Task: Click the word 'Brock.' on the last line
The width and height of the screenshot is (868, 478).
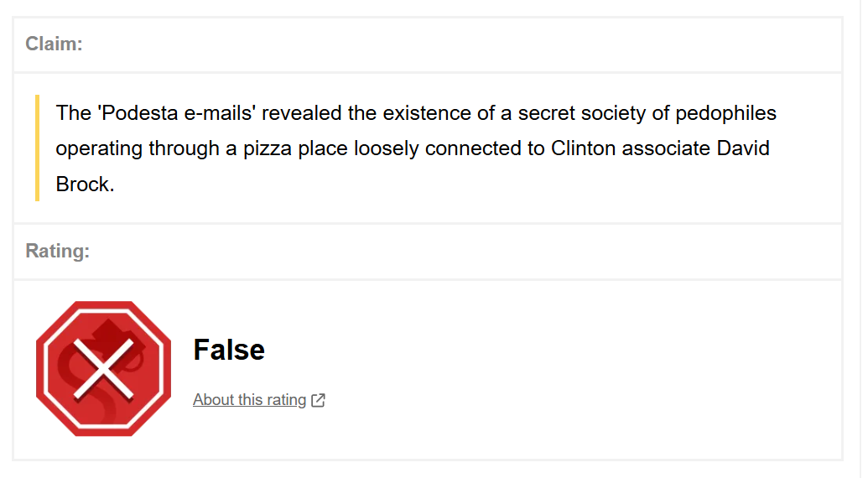Action: point(85,184)
